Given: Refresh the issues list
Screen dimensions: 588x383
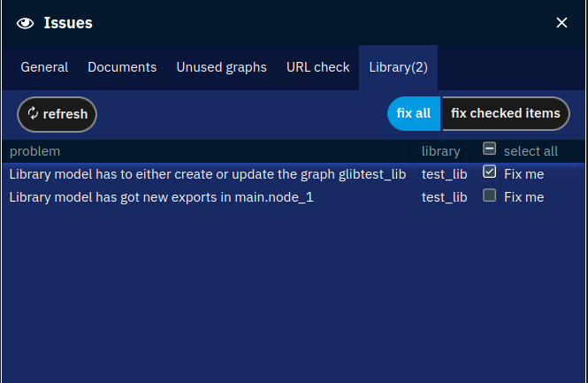Looking at the screenshot, I should click(57, 114).
